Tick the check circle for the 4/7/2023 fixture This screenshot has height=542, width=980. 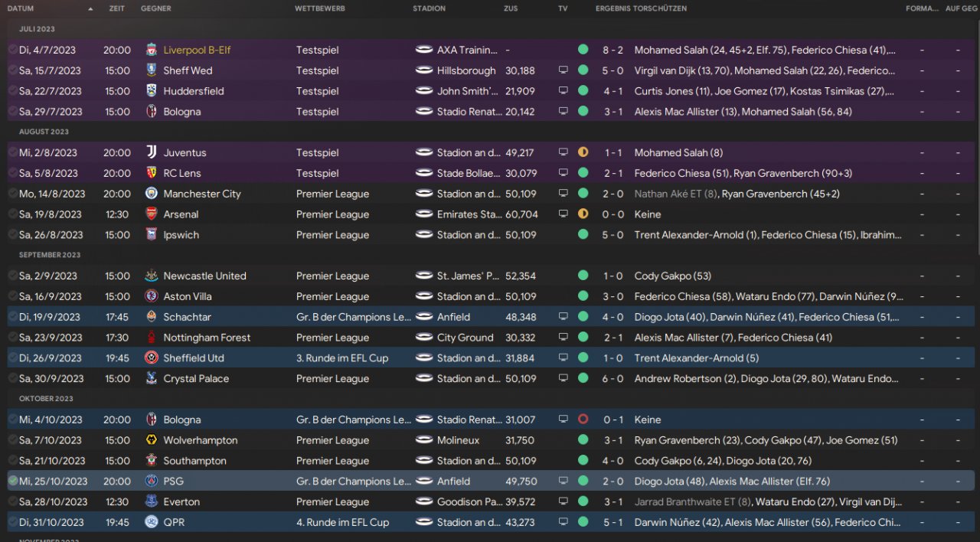click(12, 50)
